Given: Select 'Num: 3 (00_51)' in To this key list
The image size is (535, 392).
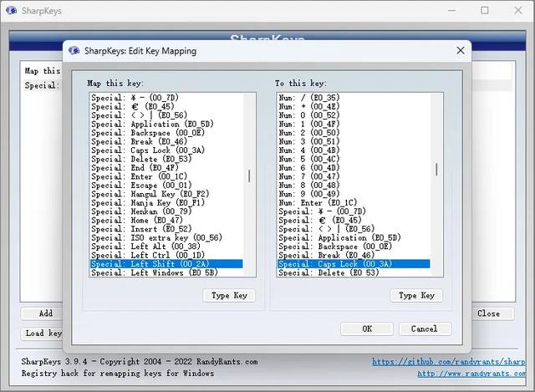Looking at the screenshot, I should coord(354,141).
